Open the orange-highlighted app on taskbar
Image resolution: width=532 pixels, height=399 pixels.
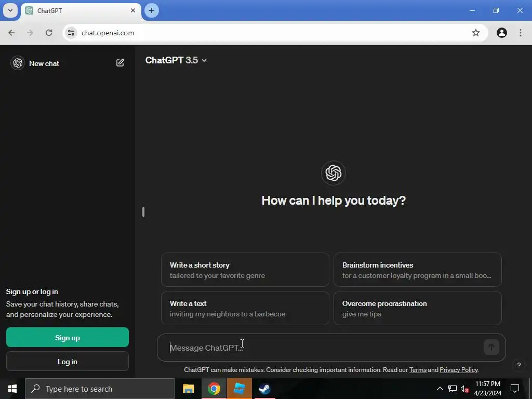tap(240, 389)
